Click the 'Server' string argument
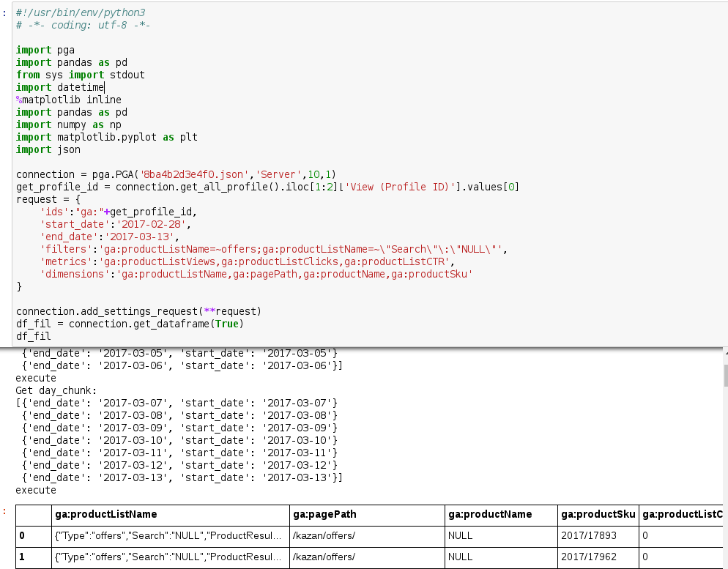This screenshot has height=569, width=728. tap(278, 174)
